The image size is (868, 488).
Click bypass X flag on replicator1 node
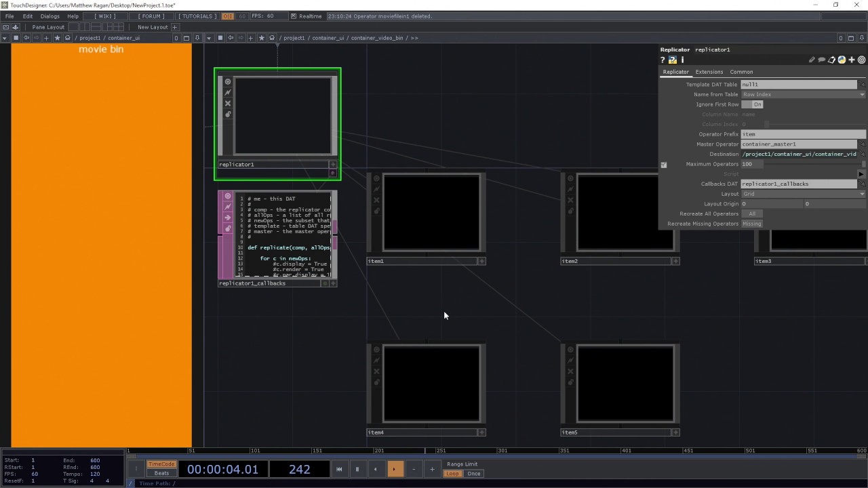[x=228, y=104]
